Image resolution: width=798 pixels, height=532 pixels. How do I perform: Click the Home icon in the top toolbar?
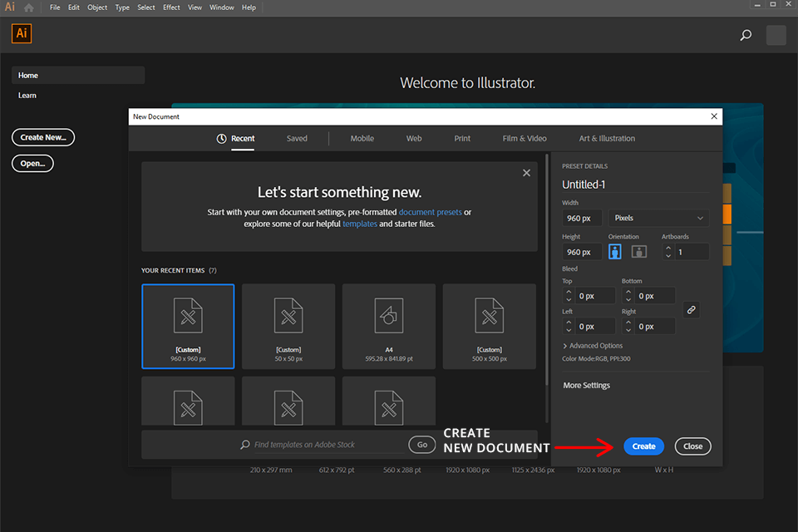pos(28,7)
